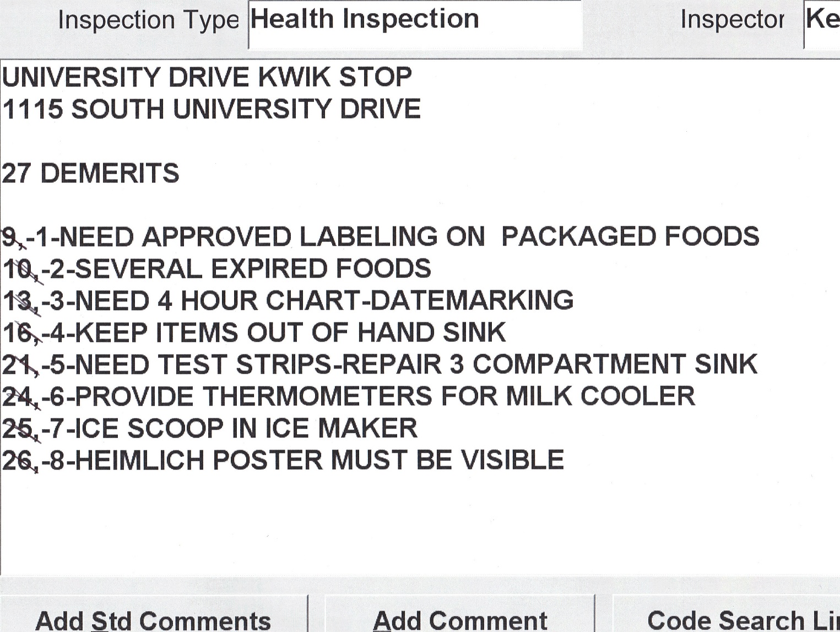The height and width of the screenshot is (632, 840).
Task: Place cursor in 1115 SOUTH UNIVERSITY DRIVE line
Action: click(x=212, y=109)
